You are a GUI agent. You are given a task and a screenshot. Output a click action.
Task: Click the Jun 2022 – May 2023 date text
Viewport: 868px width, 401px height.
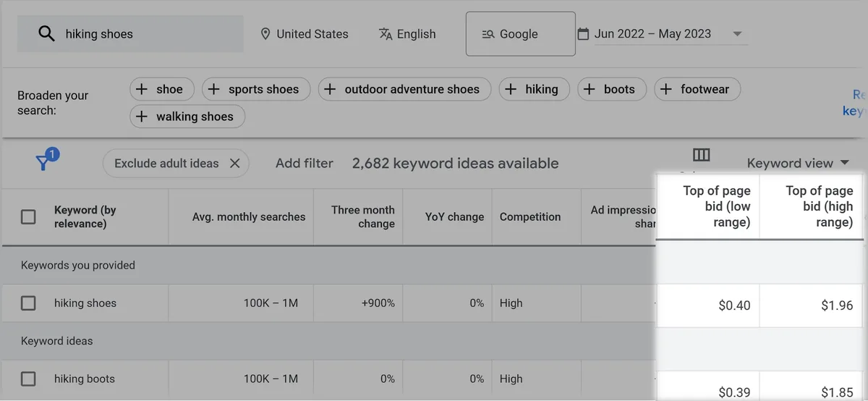652,34
